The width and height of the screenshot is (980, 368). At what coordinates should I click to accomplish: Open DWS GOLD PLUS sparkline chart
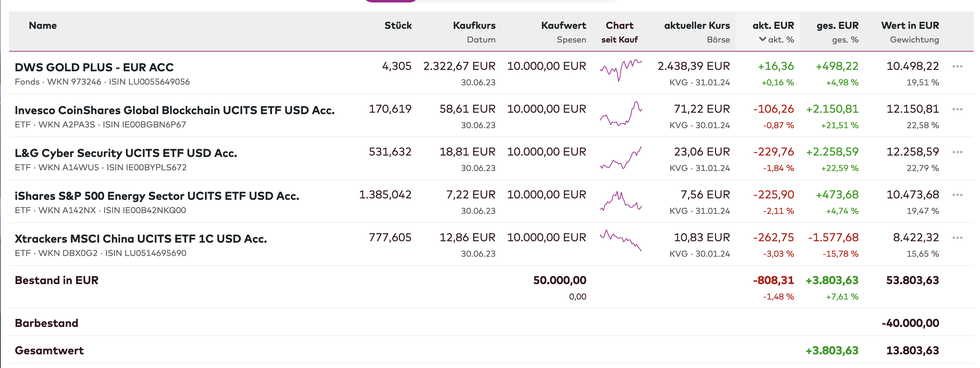(620, 70)
